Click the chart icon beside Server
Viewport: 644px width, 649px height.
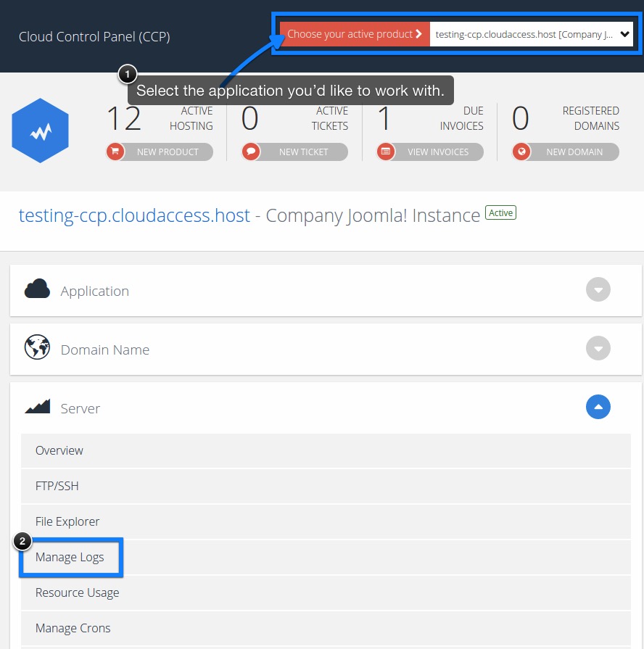click(37, 407)
